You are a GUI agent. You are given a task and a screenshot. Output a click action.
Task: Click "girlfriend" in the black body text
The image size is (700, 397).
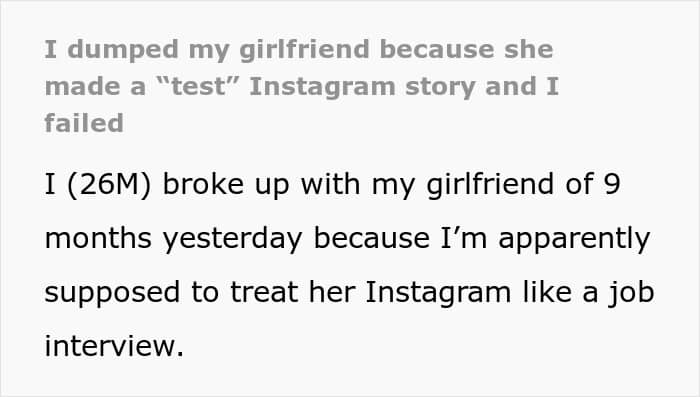[490, 185]
